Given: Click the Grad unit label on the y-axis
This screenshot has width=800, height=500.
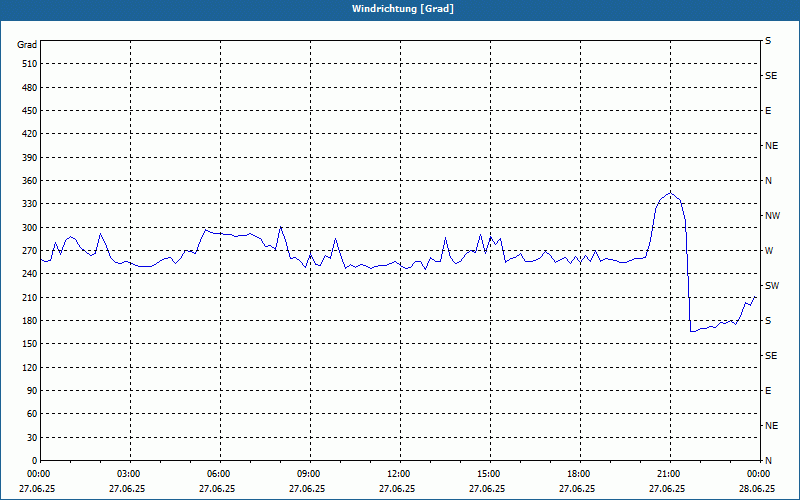Looking at the screenshot, I should (x=27, y=45).
